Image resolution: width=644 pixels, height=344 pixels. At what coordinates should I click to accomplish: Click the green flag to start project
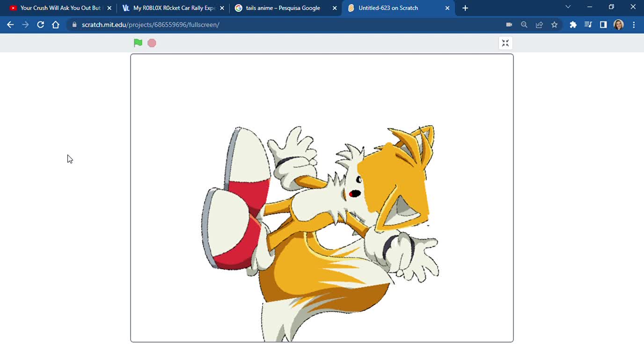(x=138, y=43)
